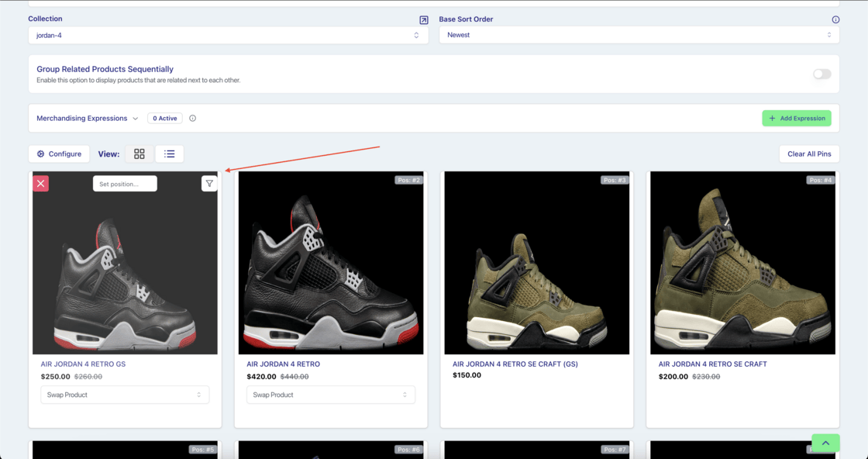Click the struck-through $260.00 price

coord(88,377)
